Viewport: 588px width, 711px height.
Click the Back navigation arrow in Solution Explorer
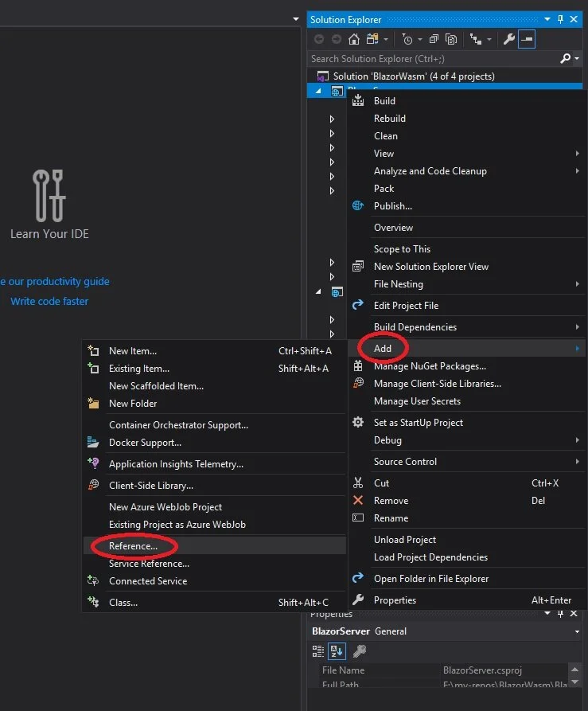pos(319,40)
